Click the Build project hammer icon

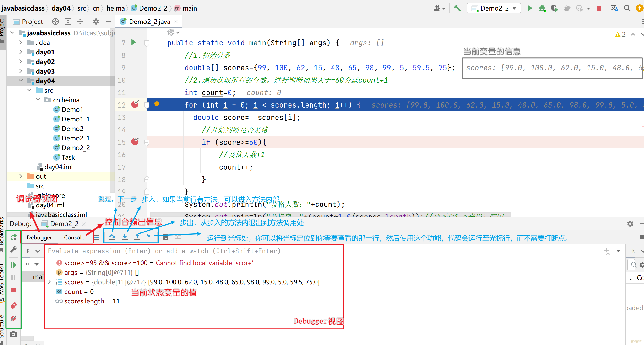457,8
